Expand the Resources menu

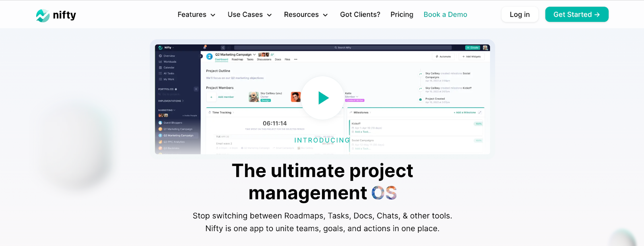tap(306, 14)
